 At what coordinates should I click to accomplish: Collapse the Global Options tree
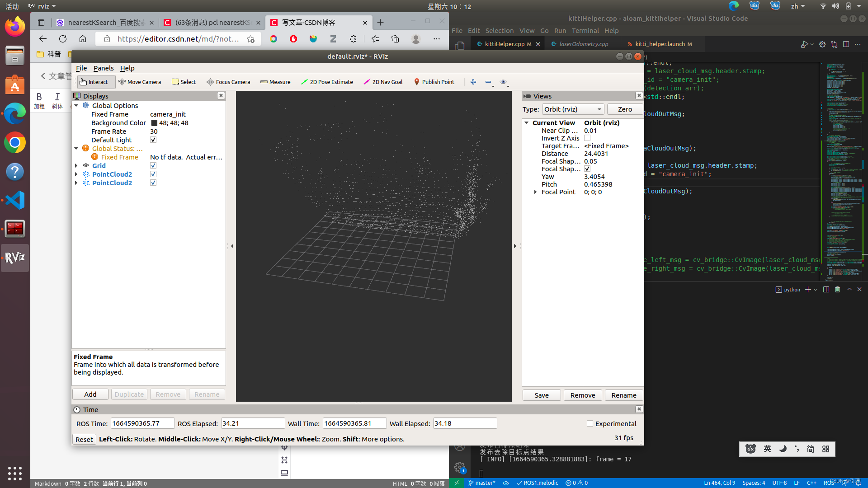[x=76, y=106]
